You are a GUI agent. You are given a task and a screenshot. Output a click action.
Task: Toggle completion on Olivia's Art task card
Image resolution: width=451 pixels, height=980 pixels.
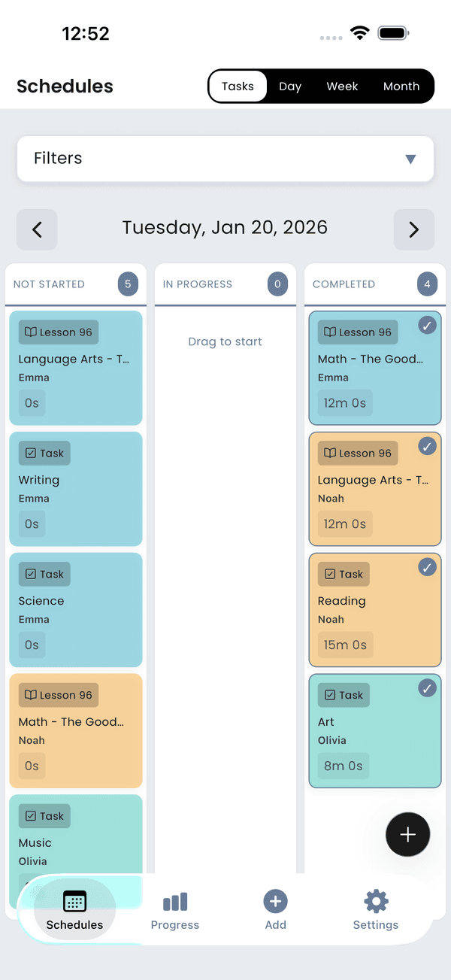point(427,688)
